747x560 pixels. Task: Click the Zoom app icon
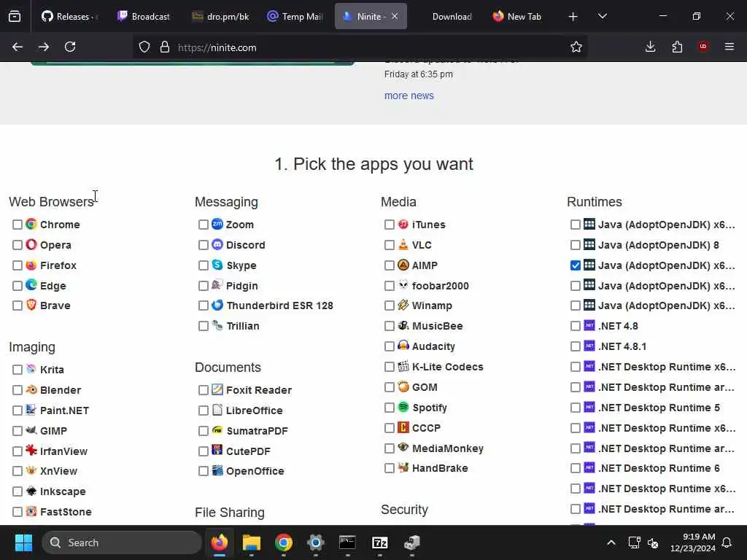(217, 224)
